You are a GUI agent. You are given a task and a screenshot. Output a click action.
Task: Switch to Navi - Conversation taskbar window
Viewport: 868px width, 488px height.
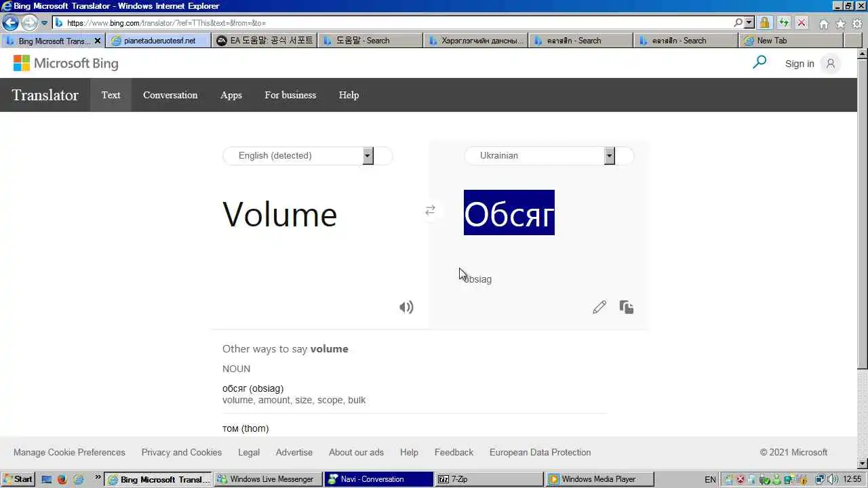(x=378, y=479)
